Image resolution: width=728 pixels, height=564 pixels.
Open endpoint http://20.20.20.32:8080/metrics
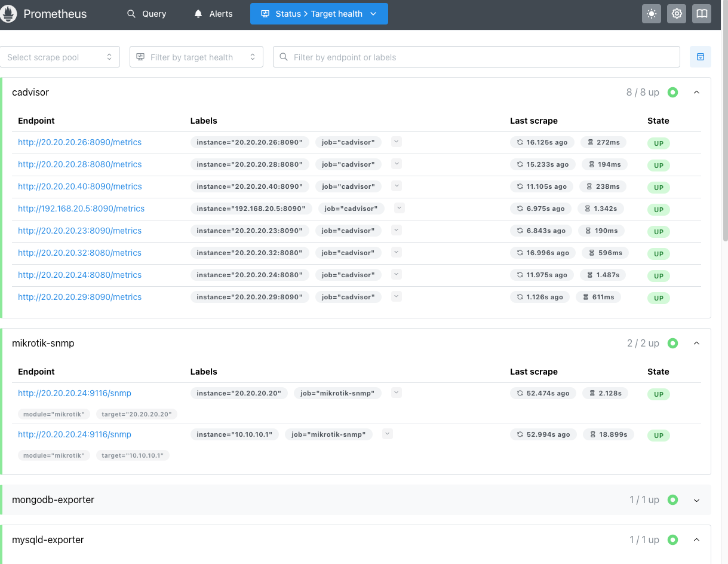pos(79,253)
